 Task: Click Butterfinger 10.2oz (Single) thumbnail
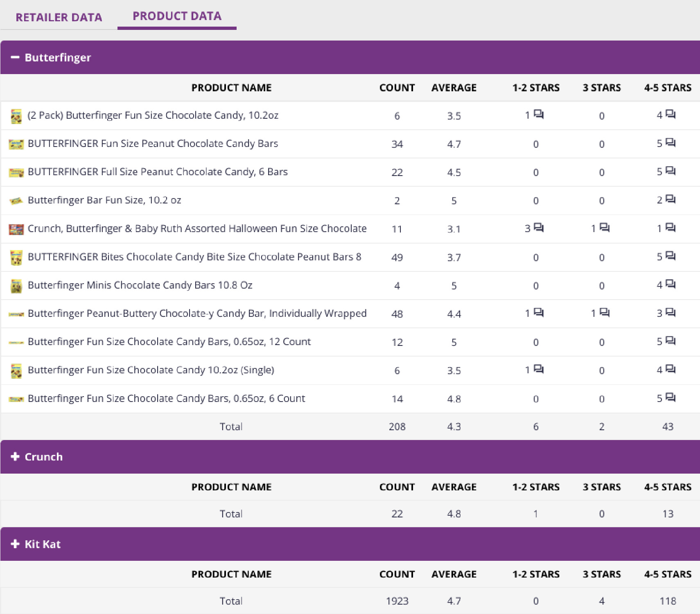[x=16, y=371]
